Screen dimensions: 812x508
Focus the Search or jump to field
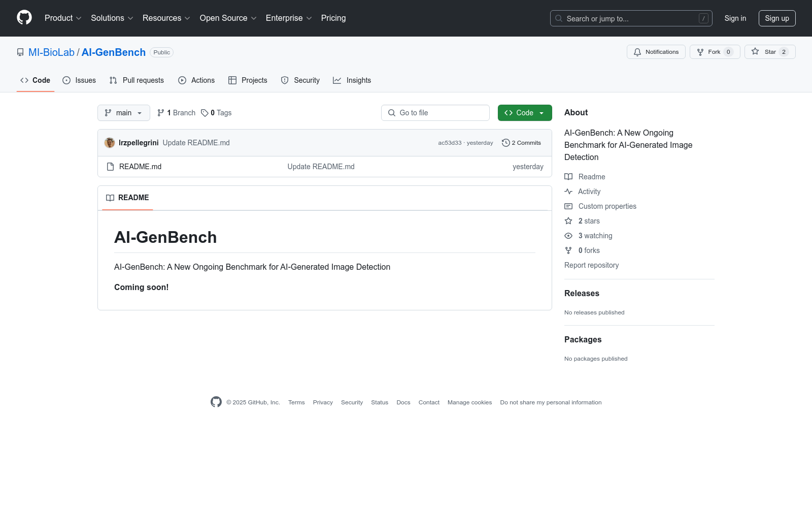point(631,18)
